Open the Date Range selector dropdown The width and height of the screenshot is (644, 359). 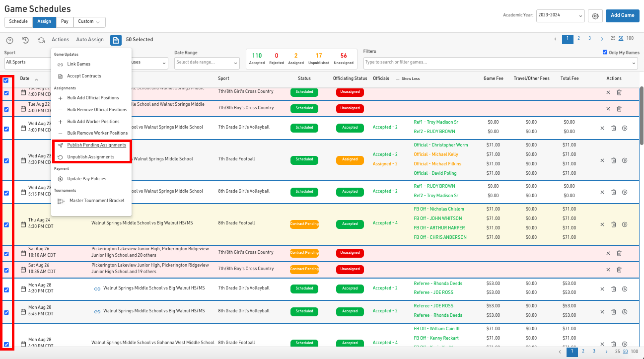[x=207, y=63]
